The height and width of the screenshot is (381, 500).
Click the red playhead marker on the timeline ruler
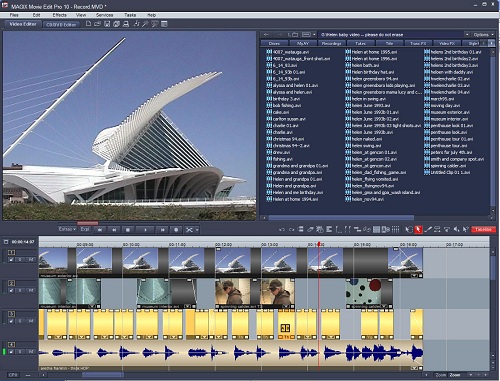click(x=319, y=244)
